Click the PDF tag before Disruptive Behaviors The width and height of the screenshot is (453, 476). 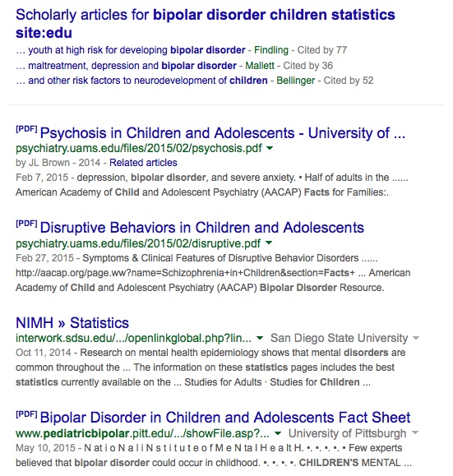coord(26,224)
